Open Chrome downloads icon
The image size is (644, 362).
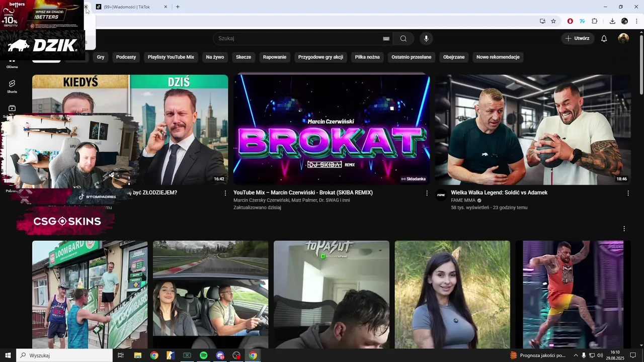click(612, 21)
